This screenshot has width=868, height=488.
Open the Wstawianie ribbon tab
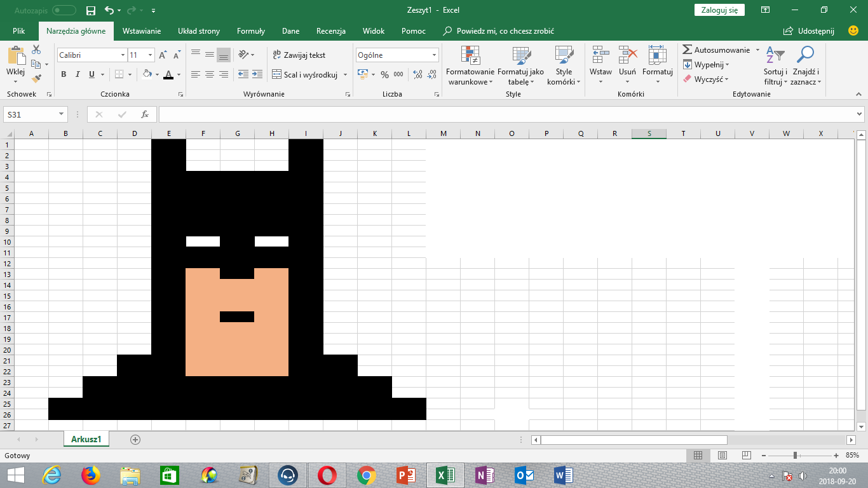(142, 30)
